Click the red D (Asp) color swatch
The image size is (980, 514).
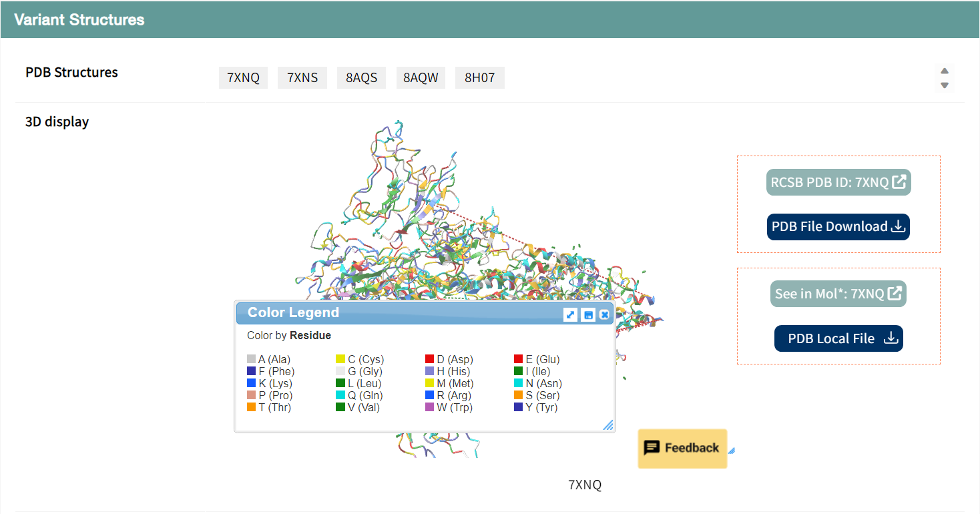pyautogui.click(x=429, y=360)
